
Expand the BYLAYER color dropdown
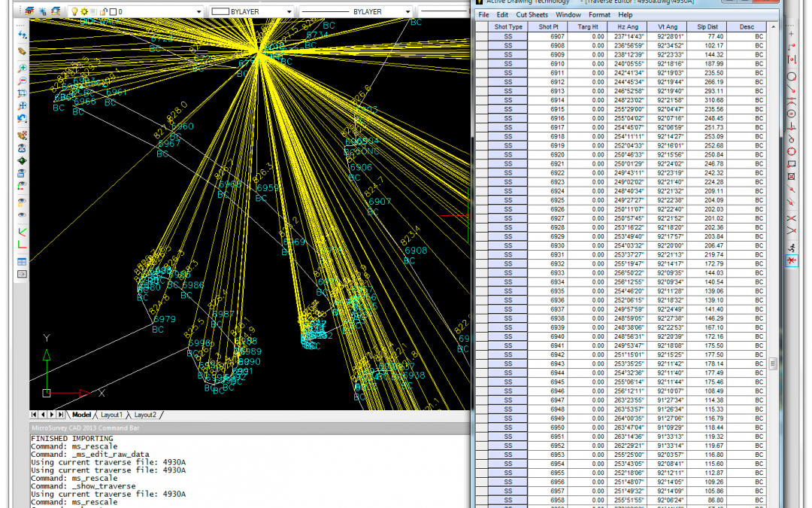pyautogui.click(x=288, y=12)
